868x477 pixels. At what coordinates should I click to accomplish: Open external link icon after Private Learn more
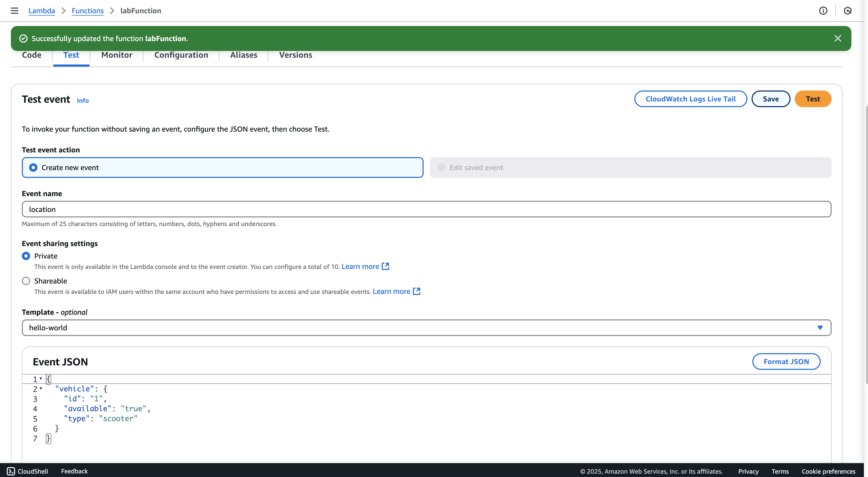(385, 266)
